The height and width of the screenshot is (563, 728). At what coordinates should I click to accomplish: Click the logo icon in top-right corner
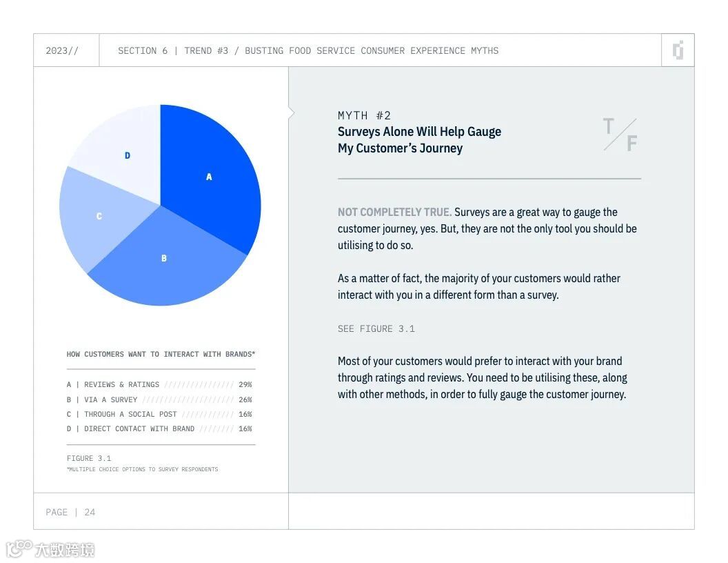coord(678,50)
